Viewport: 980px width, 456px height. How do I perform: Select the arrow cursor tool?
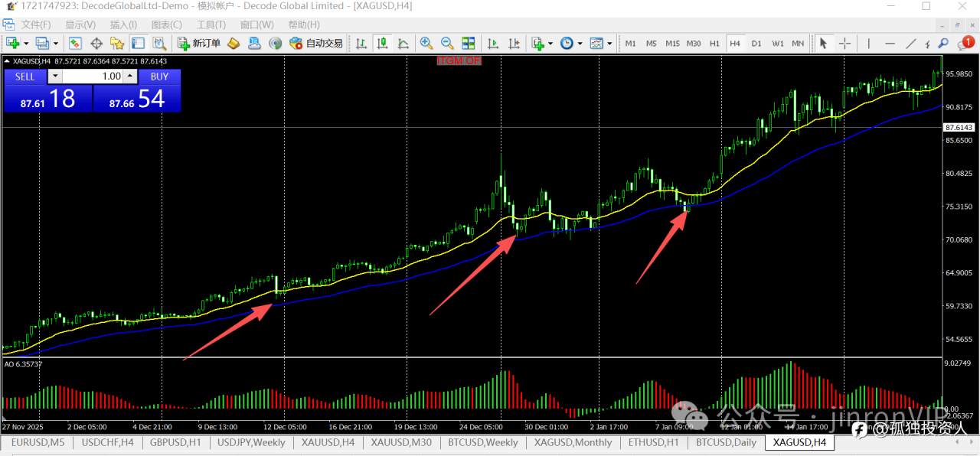click(x=824, y=44)
